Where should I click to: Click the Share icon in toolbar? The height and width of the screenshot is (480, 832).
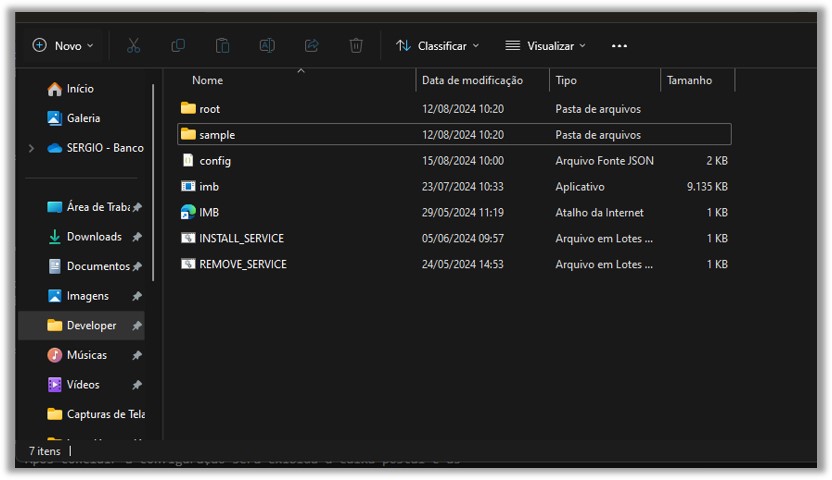[311, 46]
